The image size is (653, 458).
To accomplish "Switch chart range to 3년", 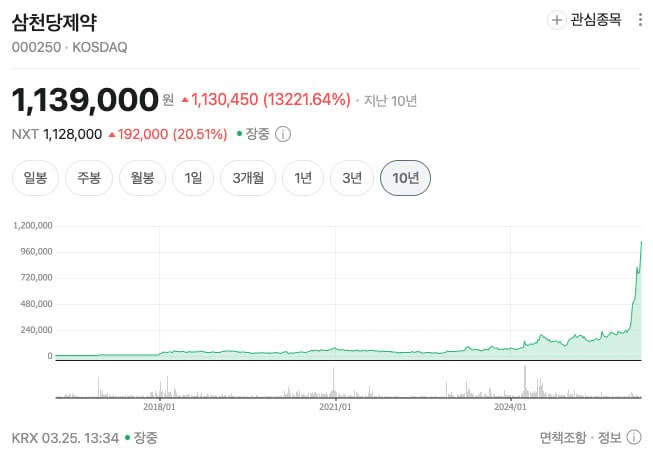I will (351, 179).
